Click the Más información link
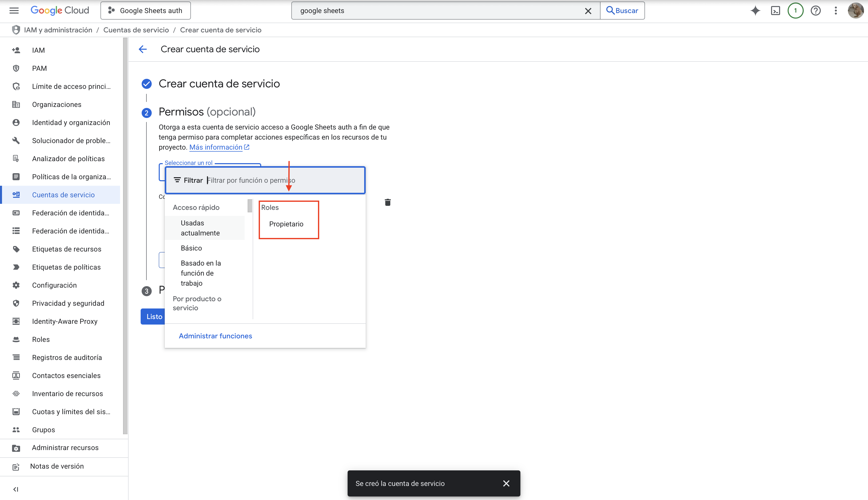Image resolution: width=868 pixels, height=500 pixels. (x=216, y=147)
